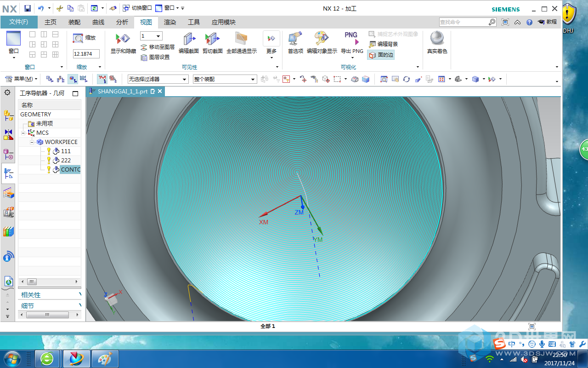Viewport: 588px width, 368px height.
Task: Toggle Geometry View button in navigator toolbar
Action: tap(73, 79)
